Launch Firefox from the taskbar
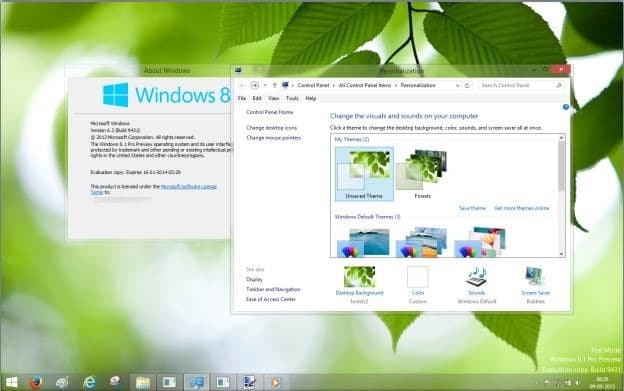Screen dimensions: 624x391 tap(36, 382)
